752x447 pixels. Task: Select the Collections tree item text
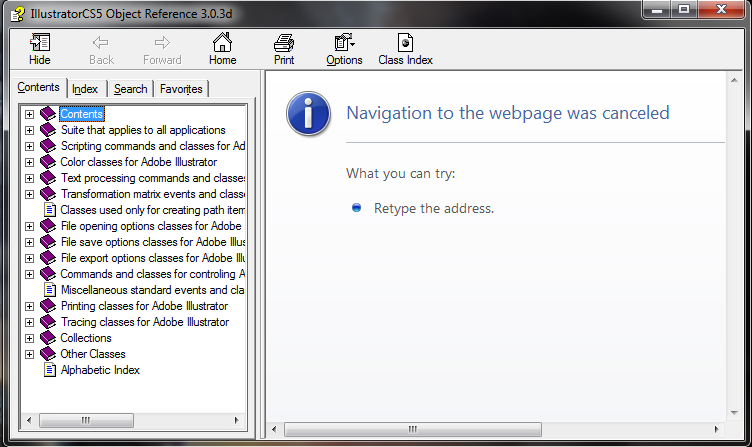[x=86, y=338]
